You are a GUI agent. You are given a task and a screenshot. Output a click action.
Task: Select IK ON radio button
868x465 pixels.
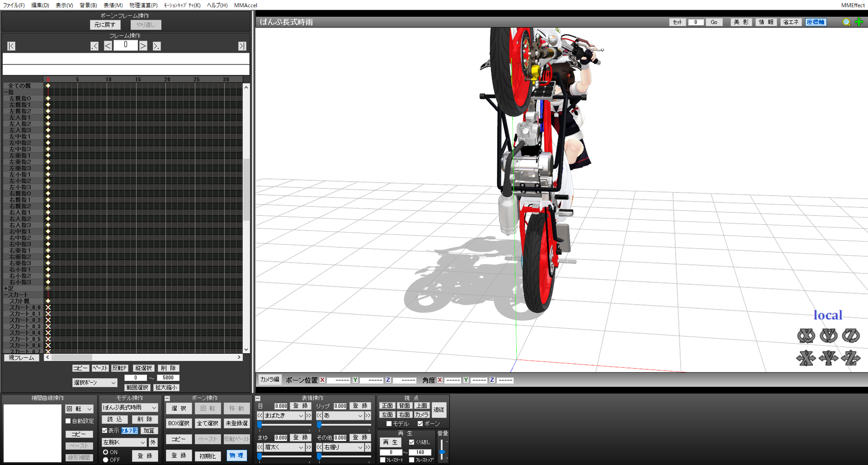click(x=106, y=452)
